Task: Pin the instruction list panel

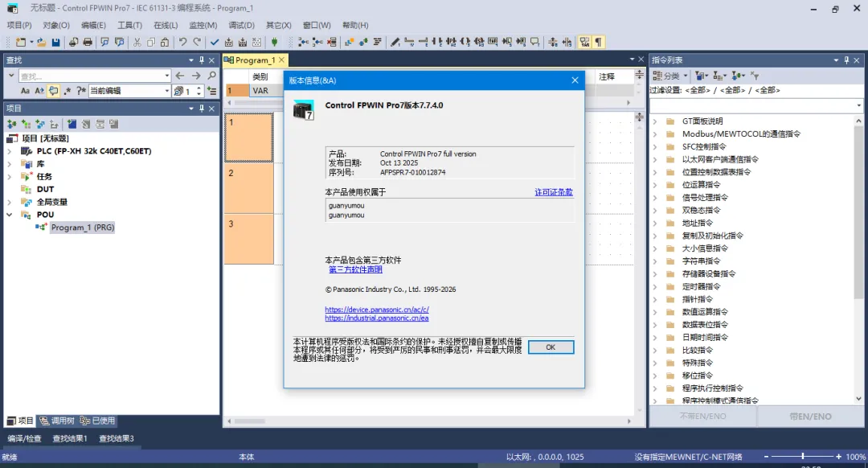Action: point(845,60)
